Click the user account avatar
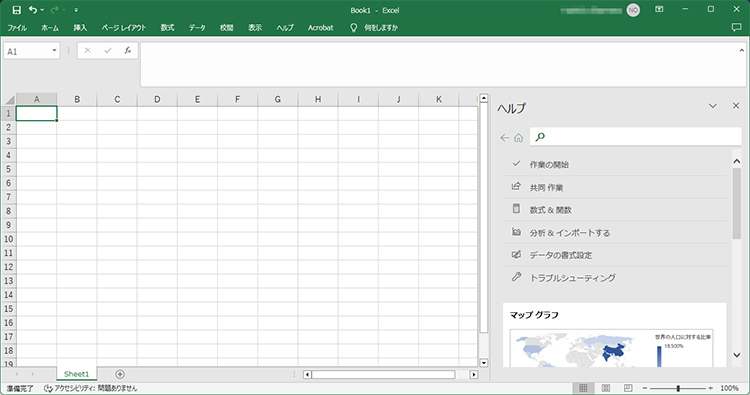Image resolution: width=750 pixels, height=395 pixels. [633, 10]
